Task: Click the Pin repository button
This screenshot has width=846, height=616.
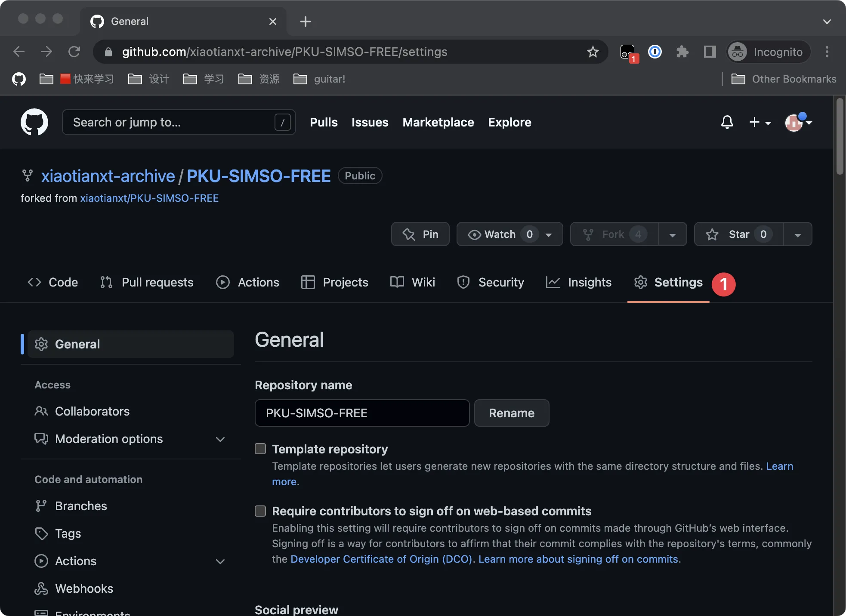Action: pyautogui.click(x=420, y=234)
